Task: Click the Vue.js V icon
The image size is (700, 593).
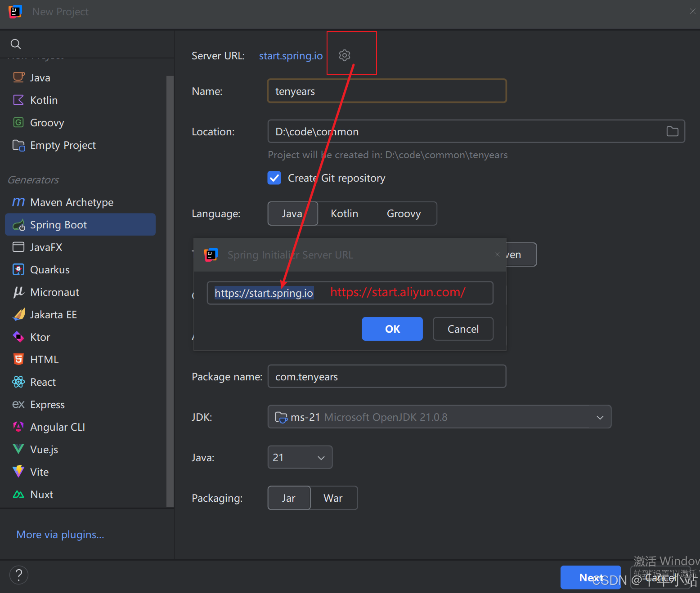Action: point(18,449)
